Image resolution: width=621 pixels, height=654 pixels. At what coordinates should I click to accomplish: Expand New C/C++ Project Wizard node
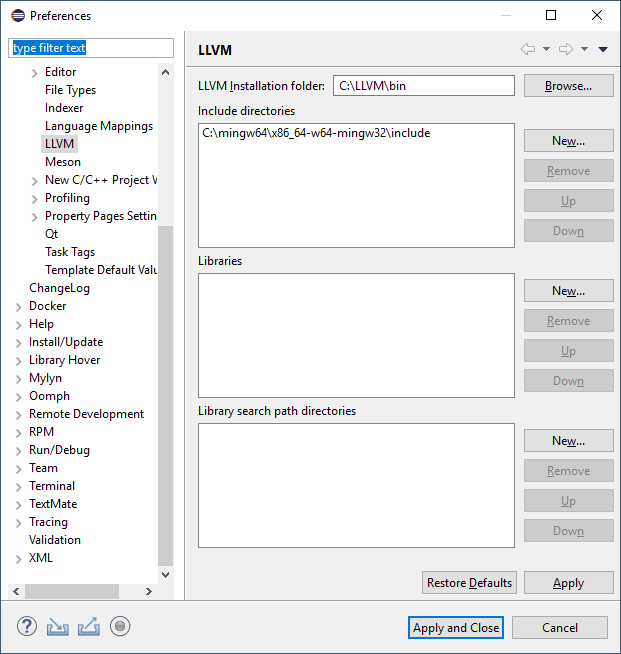(x=35, y=181)
